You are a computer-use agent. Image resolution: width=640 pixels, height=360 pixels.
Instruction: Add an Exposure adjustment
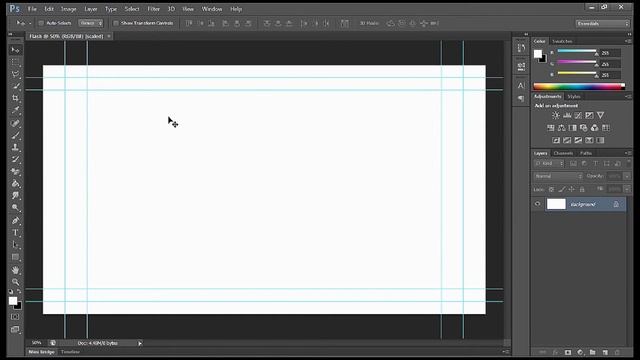[589, 116]
